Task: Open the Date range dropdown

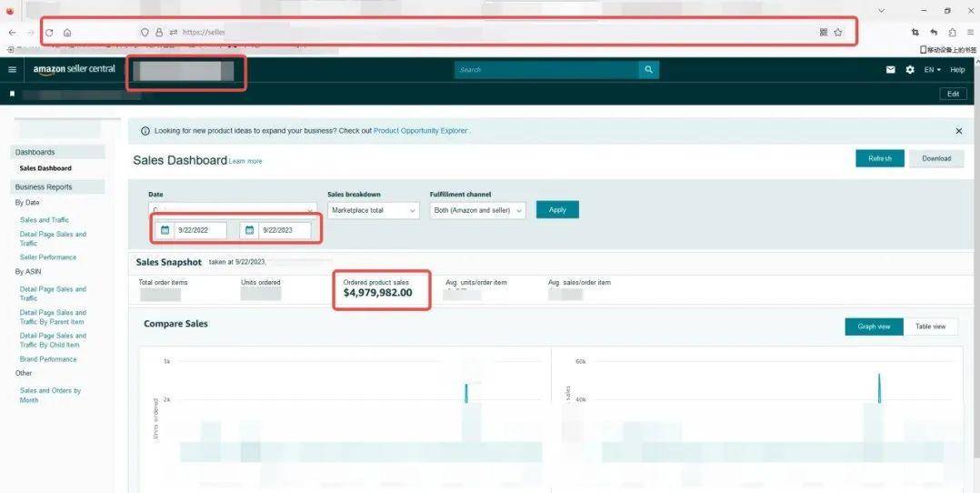Action: [x=233, y=210]
